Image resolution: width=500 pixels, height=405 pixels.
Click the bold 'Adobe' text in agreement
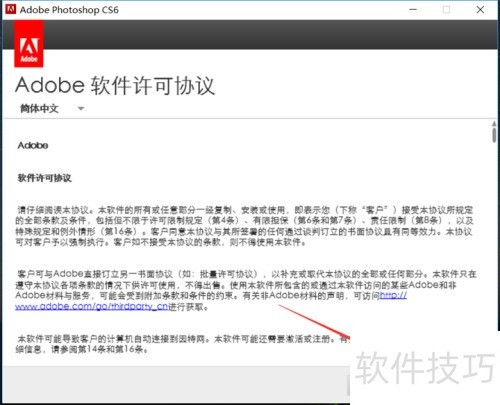pos(33,145)
